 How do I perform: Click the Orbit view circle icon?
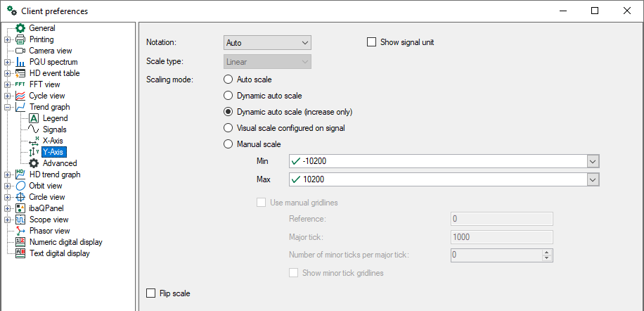pyautogui.click(x=20, y=186)
